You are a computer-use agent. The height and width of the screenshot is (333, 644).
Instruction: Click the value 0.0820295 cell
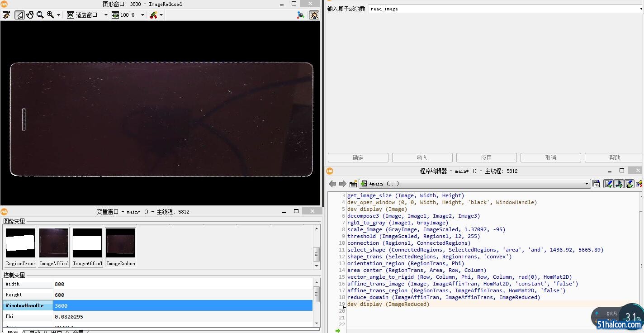(x=183, y=316)
